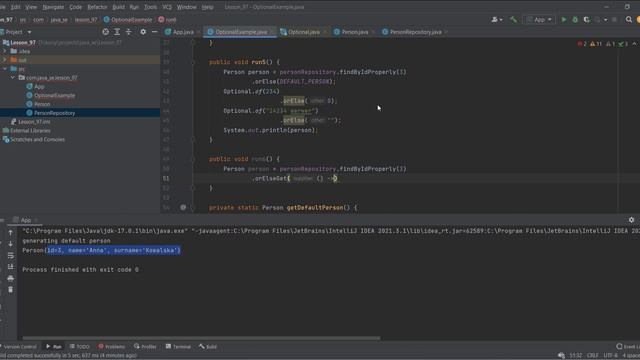Open the Edit menu

(x=15, y=7)
